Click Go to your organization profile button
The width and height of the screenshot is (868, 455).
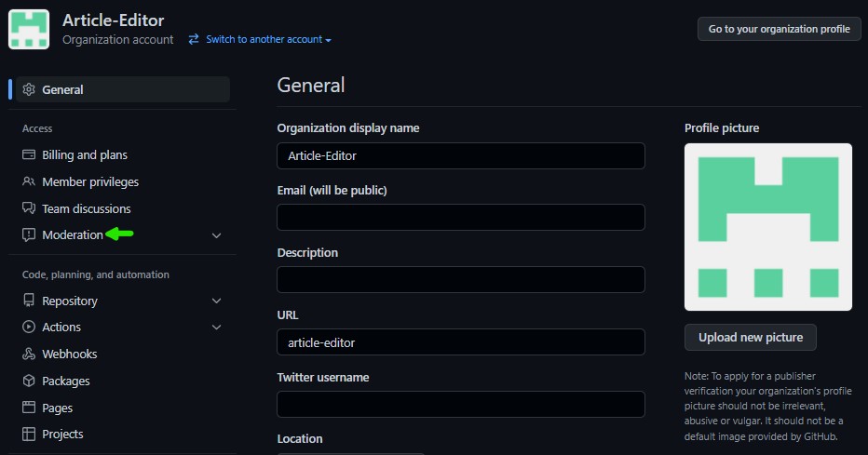click(x=779, y=29)
